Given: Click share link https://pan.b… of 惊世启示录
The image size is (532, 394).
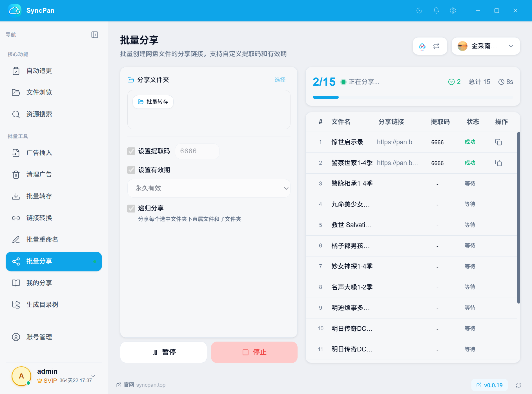Looking at the screenshot, I should pyautogui.click(x=398, y=142).
